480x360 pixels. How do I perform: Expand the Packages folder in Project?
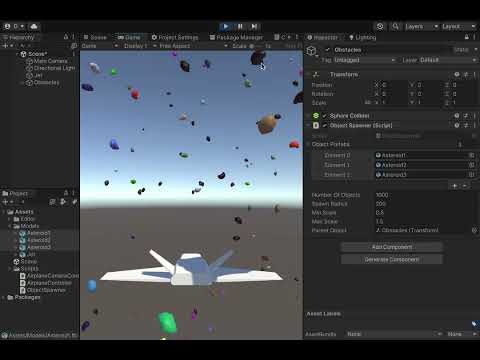point(4,297)
